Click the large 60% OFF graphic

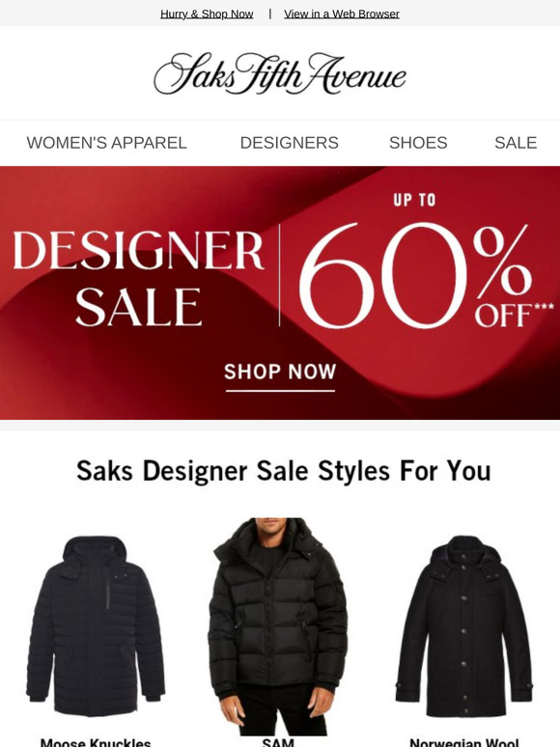414,275
